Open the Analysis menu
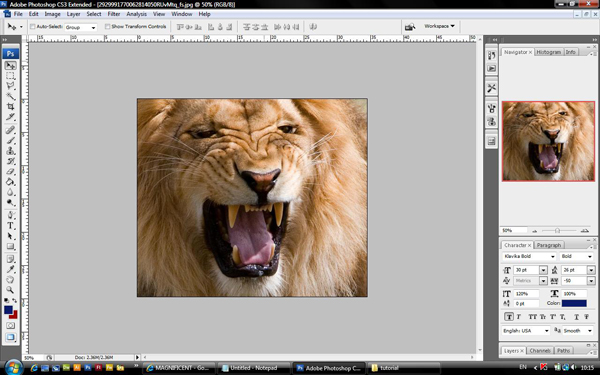The image size is (600, 375). [x=137, y=14]
